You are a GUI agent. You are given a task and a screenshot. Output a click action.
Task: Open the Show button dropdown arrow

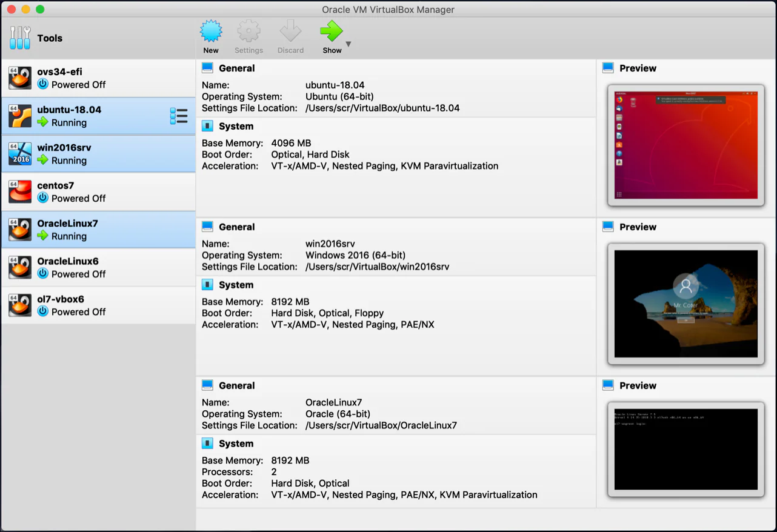(x=348, y=44)
